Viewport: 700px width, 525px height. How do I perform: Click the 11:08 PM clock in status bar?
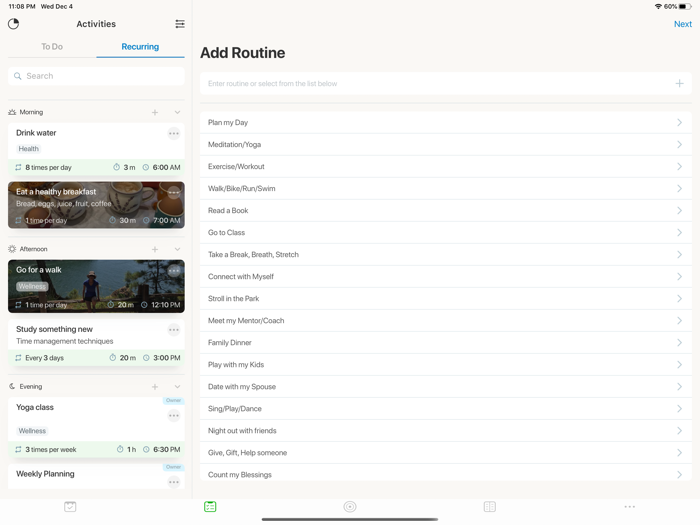coord(22,6)
